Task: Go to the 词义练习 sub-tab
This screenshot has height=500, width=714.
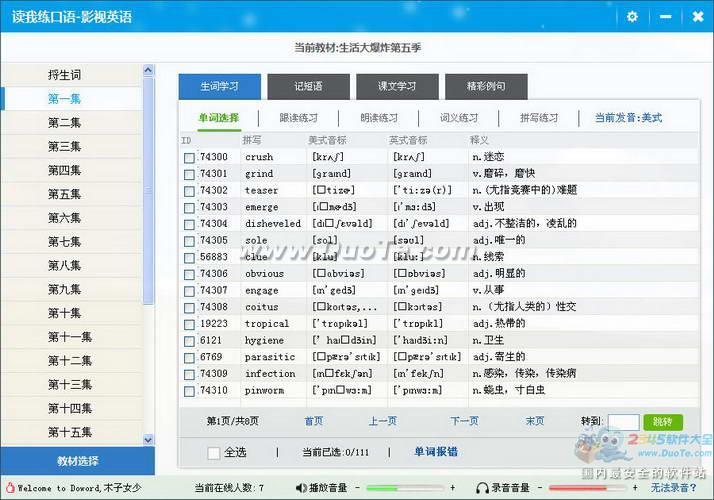Action: coord(459,118)
